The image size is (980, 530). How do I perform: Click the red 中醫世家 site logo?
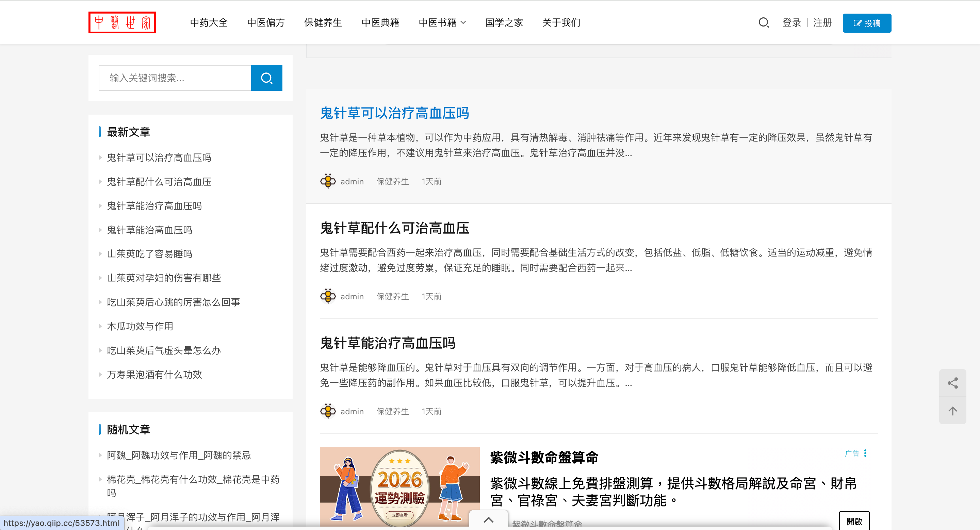coord(122,22)
